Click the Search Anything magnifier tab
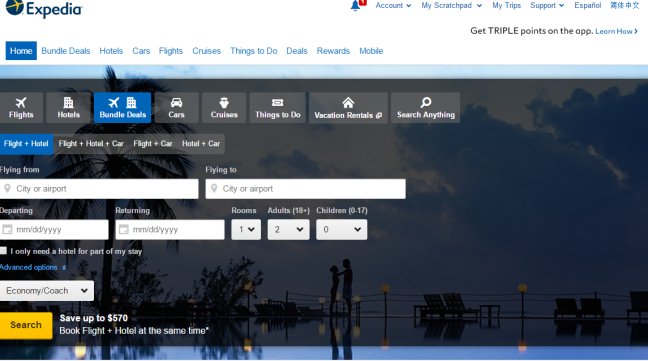Screen dimensions: 648x361 click(426, 108)
